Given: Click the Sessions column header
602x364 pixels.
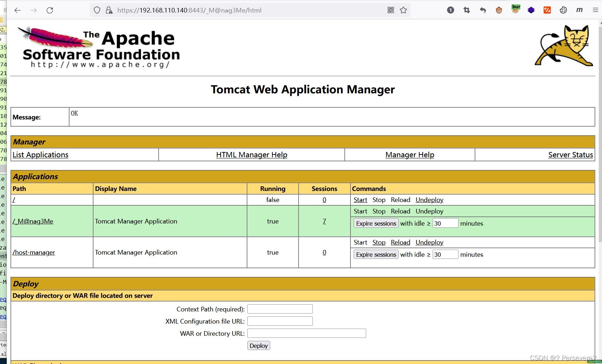Looking at the screenshot, I should click(x=324, y=189).
